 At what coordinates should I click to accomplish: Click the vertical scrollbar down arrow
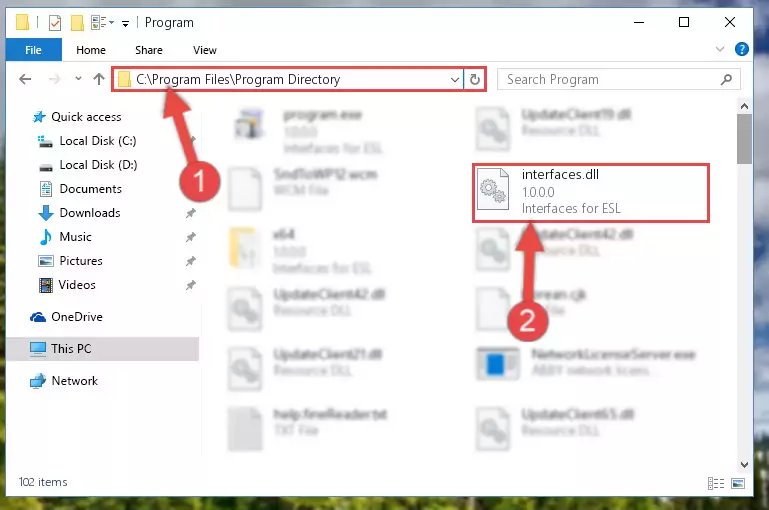(743, 464)
